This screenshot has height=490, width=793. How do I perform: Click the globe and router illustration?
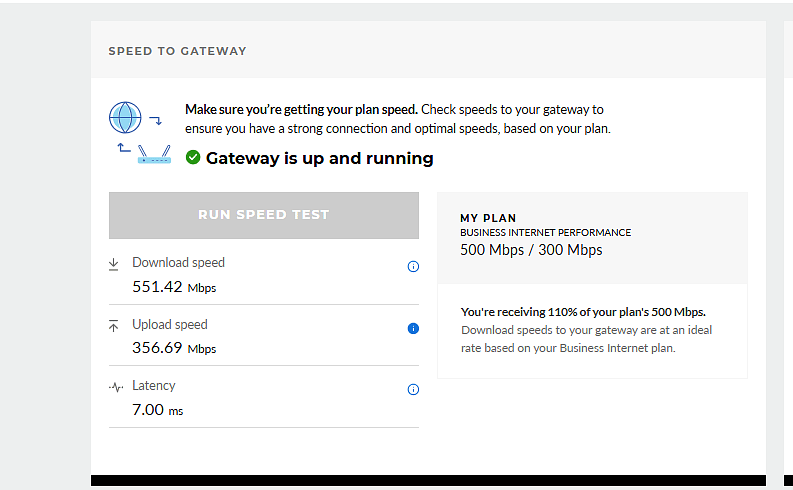point(140,132)
